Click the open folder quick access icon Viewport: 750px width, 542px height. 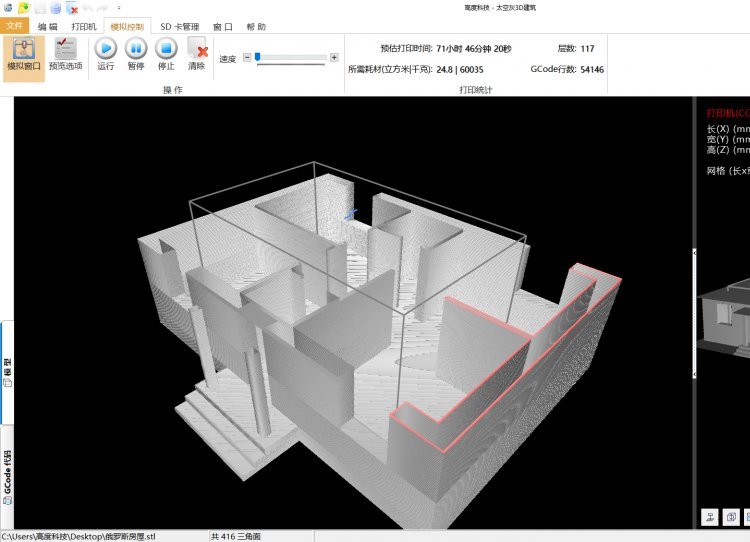pos(24,7)
